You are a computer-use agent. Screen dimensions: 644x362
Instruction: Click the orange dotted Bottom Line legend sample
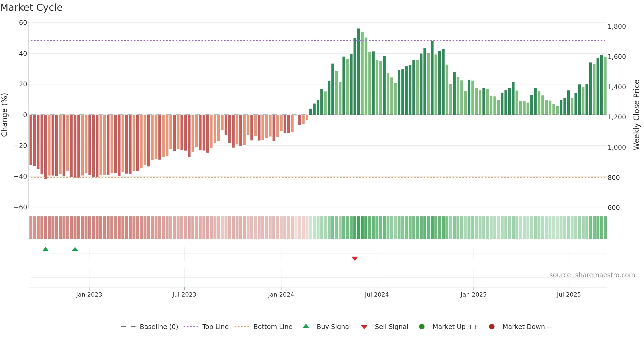pyautogui.click(x=242, y=327)
